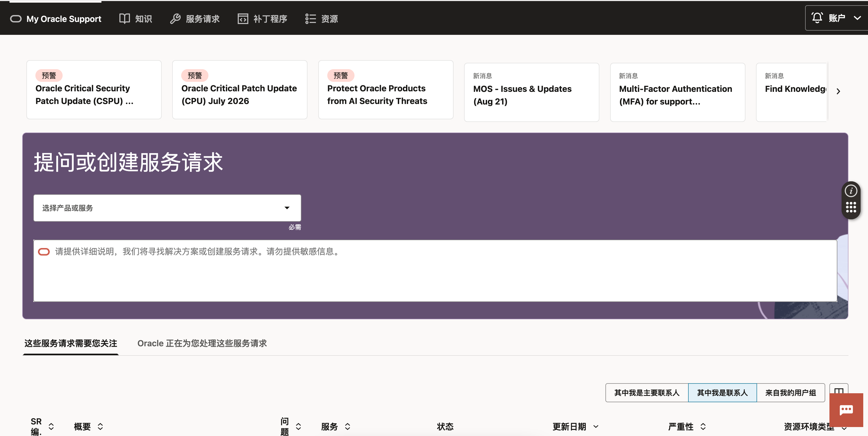Toggle 来自我的用户组 filter
The width and height of the screenshot is (868, 436).
point(791,392)
